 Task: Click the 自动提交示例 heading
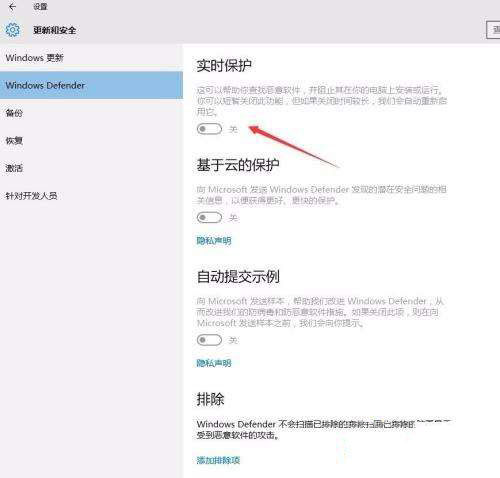(238, 277)
